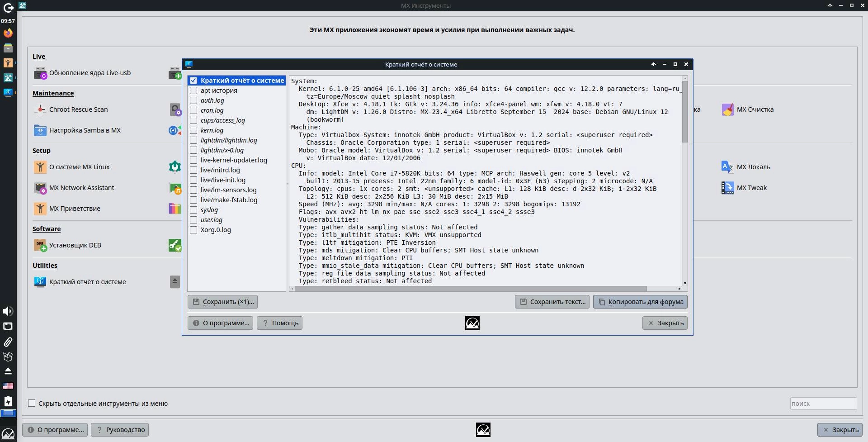The width and height of the screenshot is (868, 442).
Task: Toggle Скрыть отдельные инструменты из меню
Action: (x=32, y=403)
